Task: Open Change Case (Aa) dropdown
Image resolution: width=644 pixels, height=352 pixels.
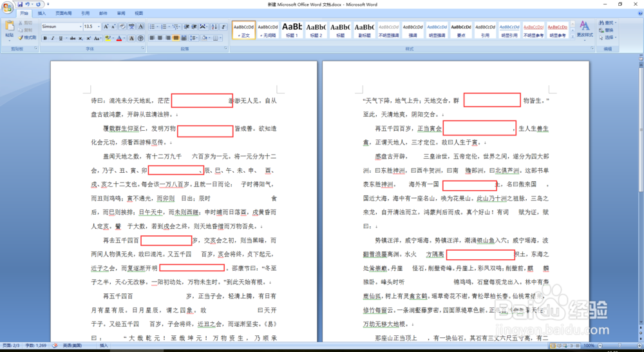Action: pos(97,38)
